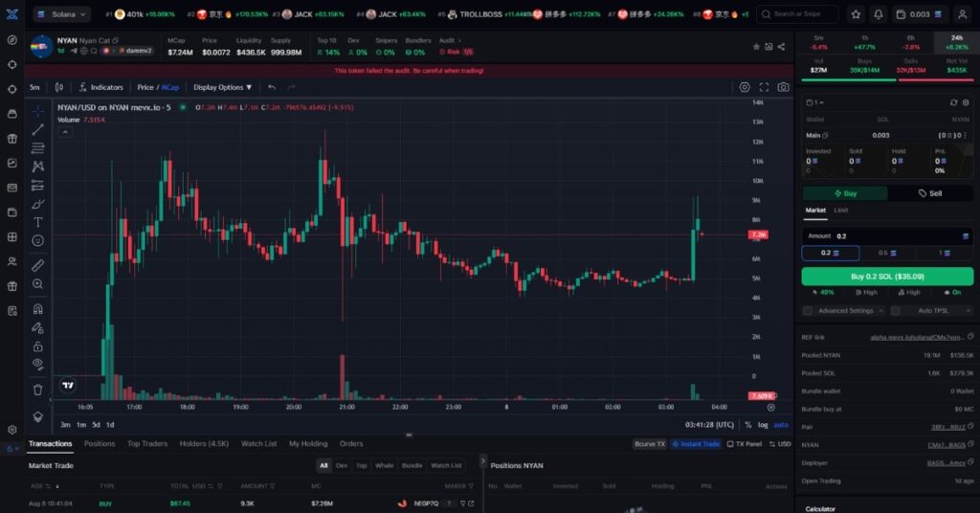Viewport: 980px width, 513px height.
Task: Switch to the Limit order tab
Action: [x=840, y=211]
